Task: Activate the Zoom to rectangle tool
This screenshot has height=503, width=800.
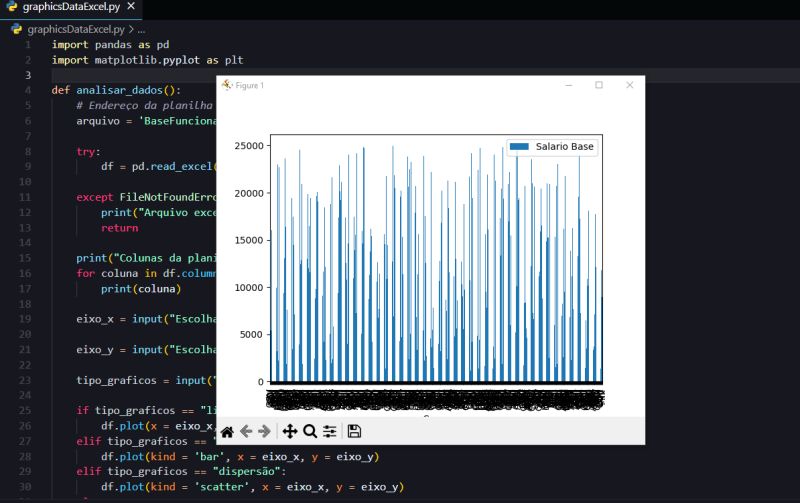Action: pos(310,432)
